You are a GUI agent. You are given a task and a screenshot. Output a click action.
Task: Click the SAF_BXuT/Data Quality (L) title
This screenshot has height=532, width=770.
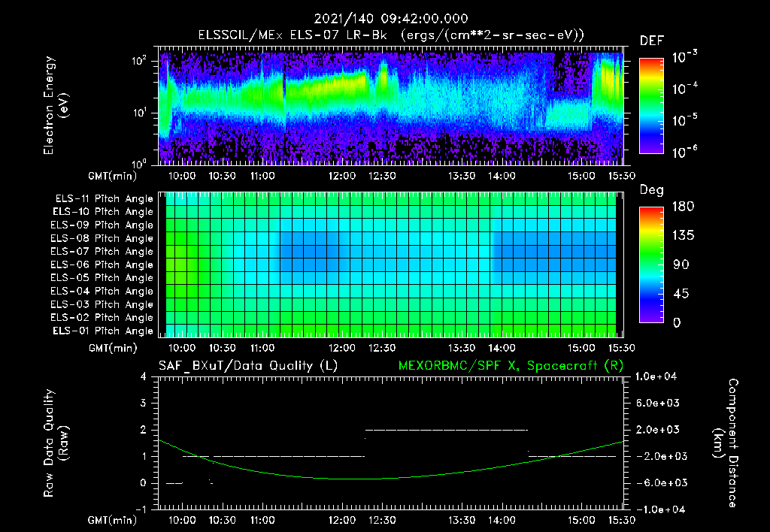tap(248, 366)
